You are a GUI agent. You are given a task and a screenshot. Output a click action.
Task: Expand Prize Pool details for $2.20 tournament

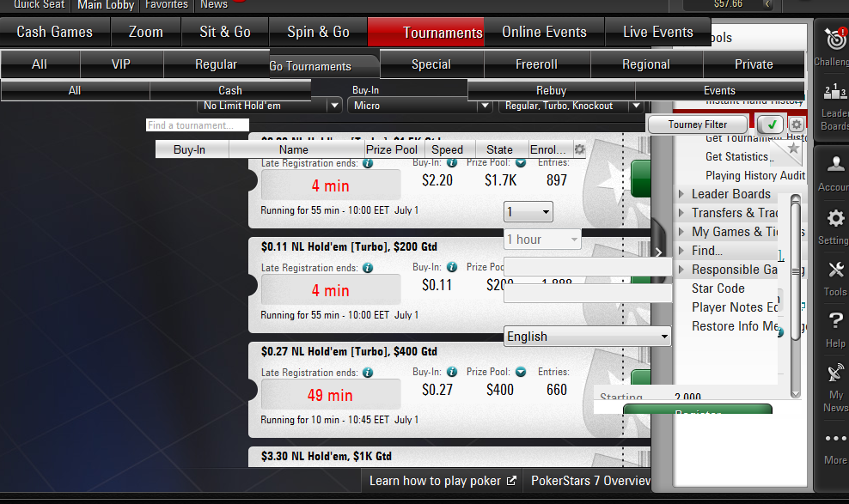coord(521,162)
